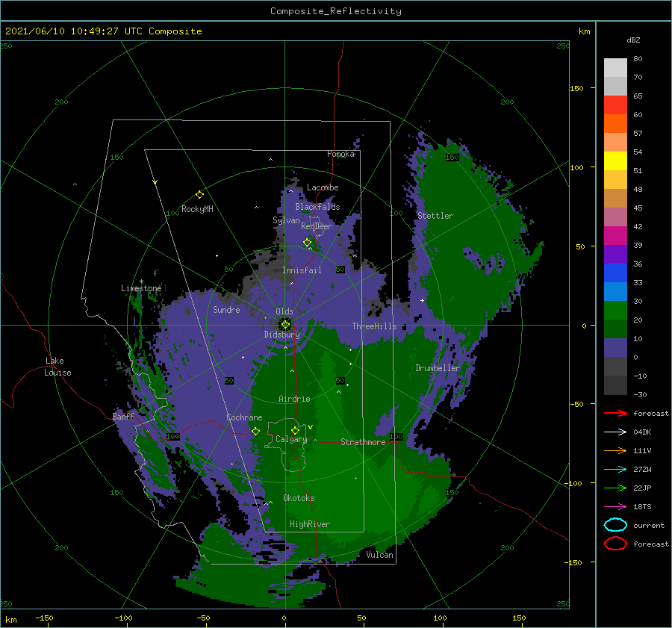The image size is (672, 628).
Task: Click the 04DK legend text
Action: pos(642,432)
